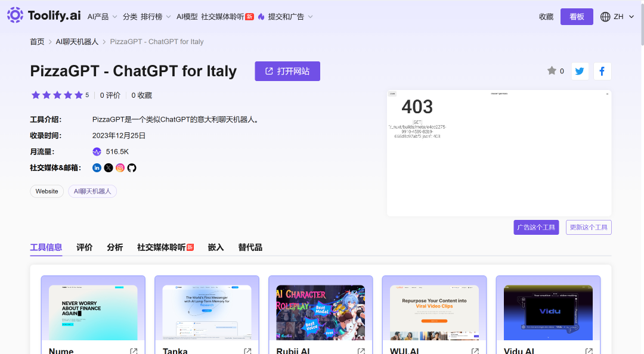The height and width of the screenshot is (354, 644).
Task: Click the Website tag
Action: point(47,191)
